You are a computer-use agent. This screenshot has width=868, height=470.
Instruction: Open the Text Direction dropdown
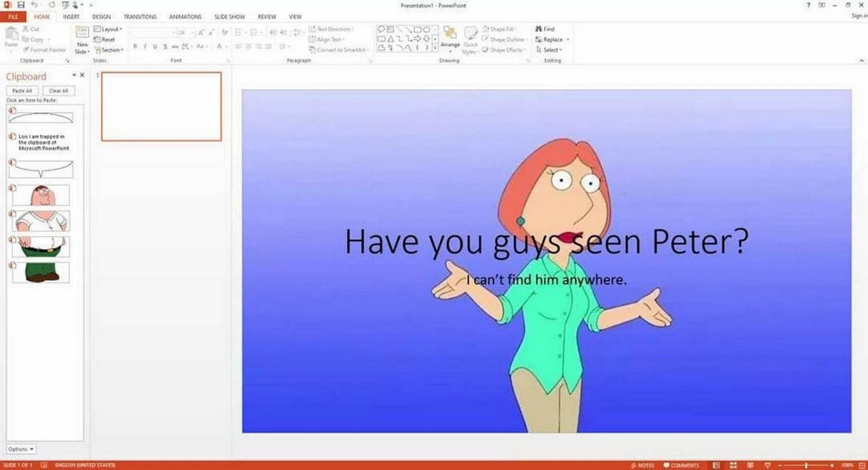(332, 29)
